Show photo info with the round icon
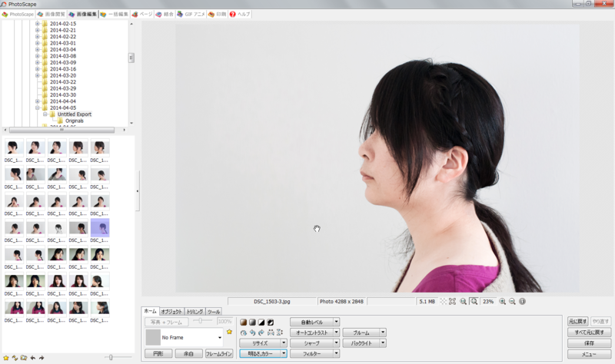Viewport: 615px width, 364px height. [523, 301]
